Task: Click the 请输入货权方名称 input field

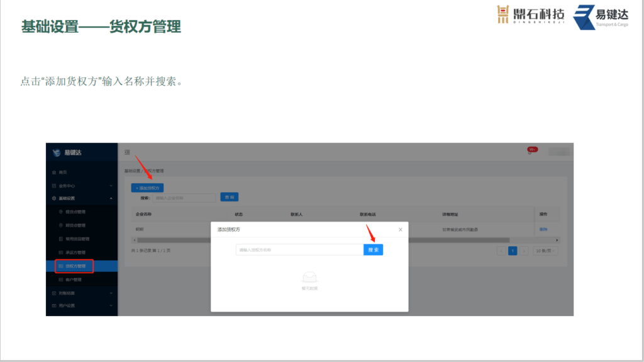Action: click(x=300, y=250)
